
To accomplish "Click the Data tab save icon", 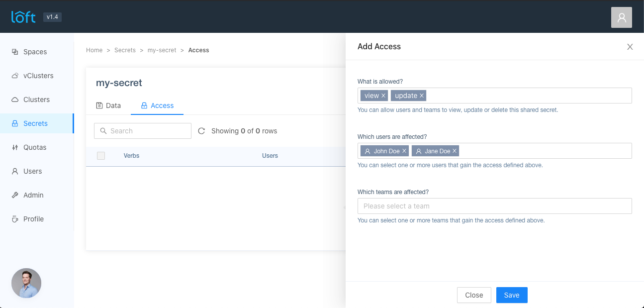I will tap(99, 105).
